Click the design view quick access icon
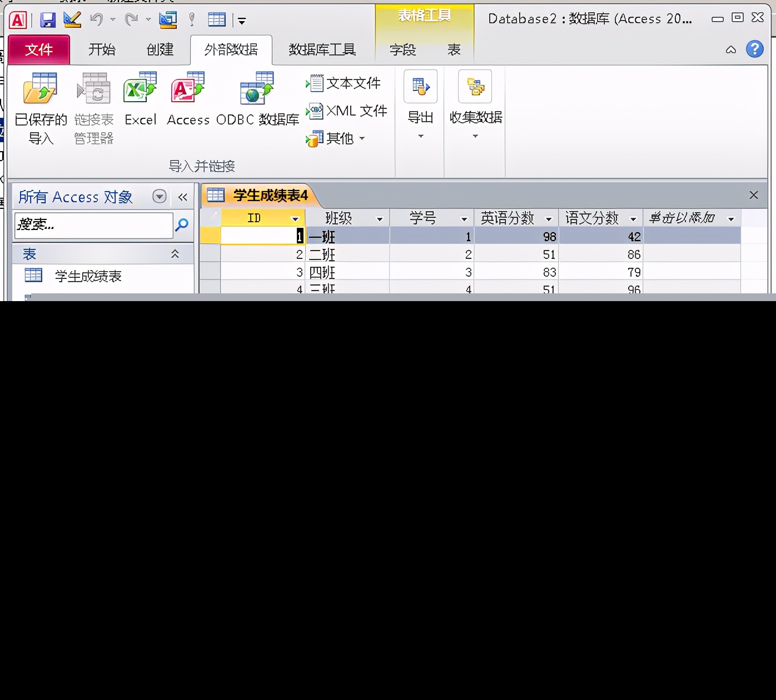 pos(72,20)
